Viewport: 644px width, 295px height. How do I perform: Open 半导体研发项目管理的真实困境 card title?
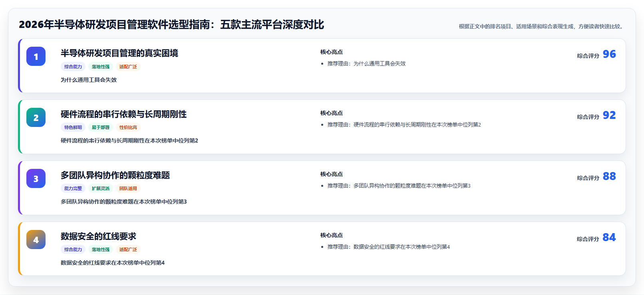(119, 53)
